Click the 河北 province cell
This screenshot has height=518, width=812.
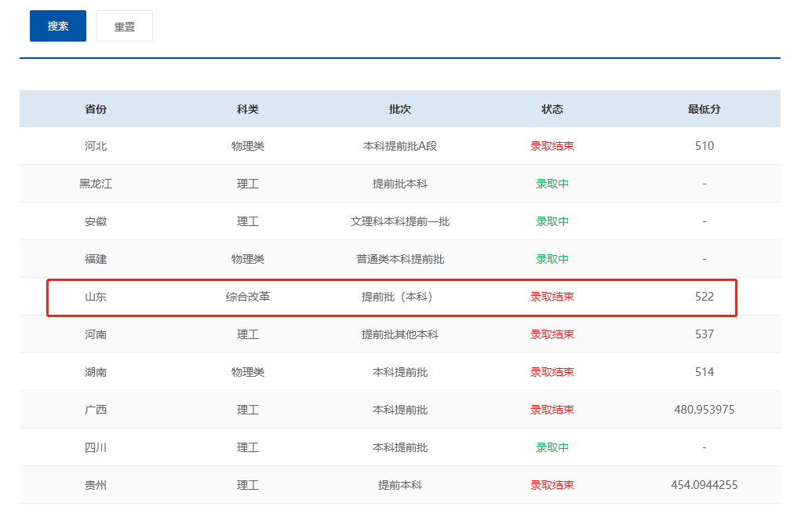pyautogui.click(x=96, y=146)
